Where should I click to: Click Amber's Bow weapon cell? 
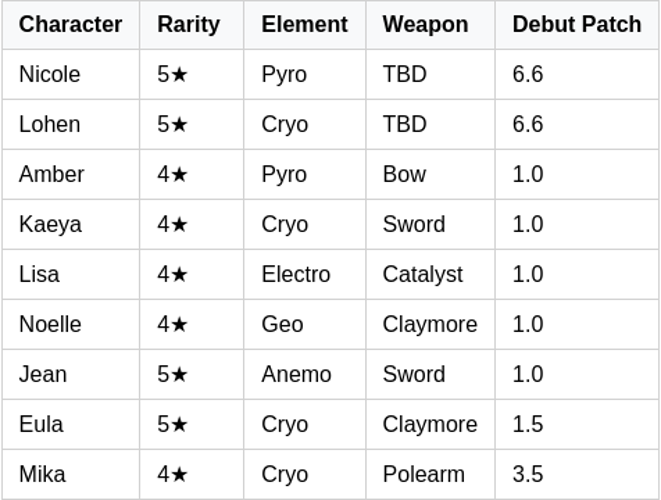coord(404,175)
